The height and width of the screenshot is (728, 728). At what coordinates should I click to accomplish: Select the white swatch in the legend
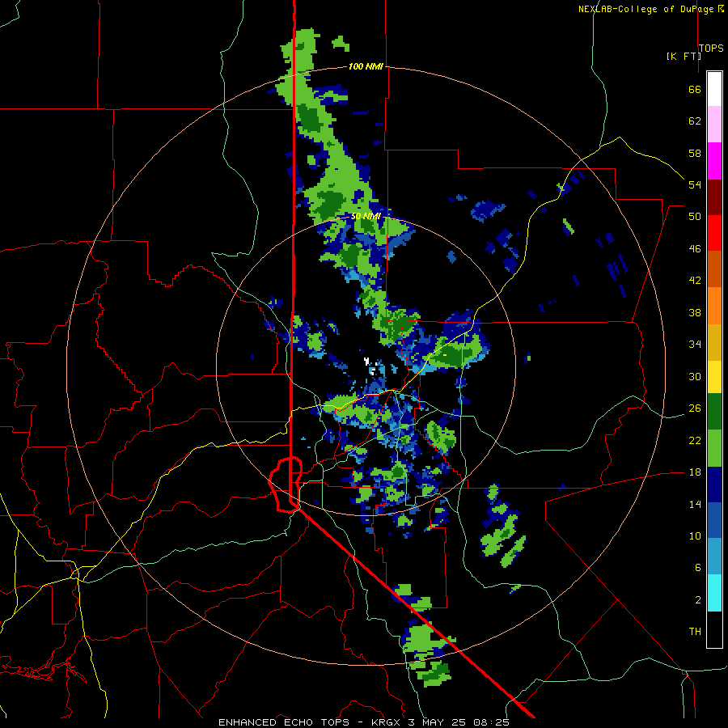[714, 89]
